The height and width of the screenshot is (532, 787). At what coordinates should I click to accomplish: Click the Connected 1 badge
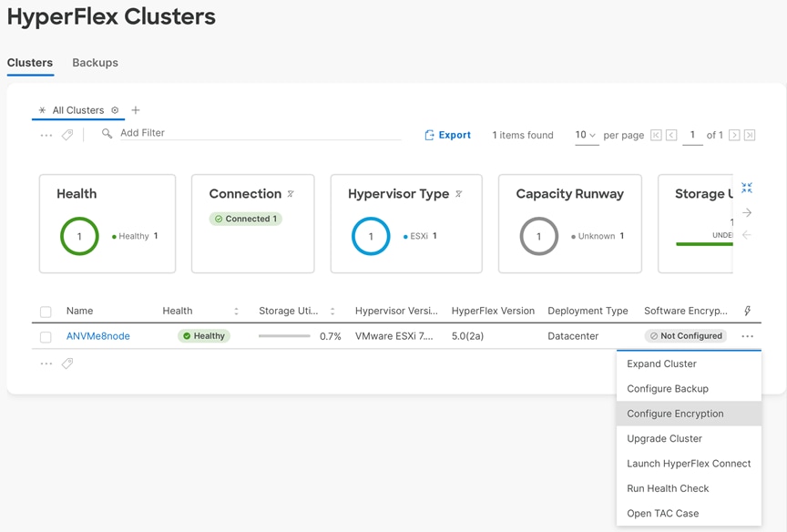246,219
